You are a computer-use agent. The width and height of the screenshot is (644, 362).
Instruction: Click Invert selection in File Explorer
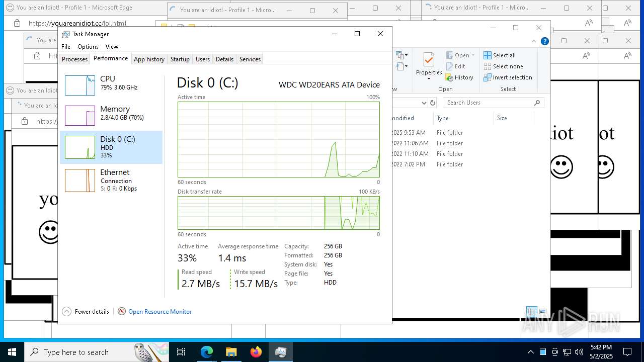pos(508,77)
